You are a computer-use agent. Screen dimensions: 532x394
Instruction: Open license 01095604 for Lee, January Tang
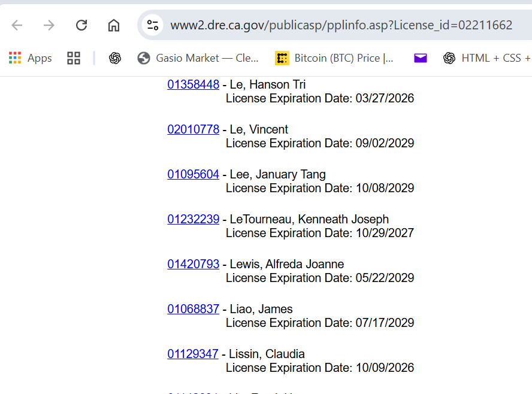(193, 174)
